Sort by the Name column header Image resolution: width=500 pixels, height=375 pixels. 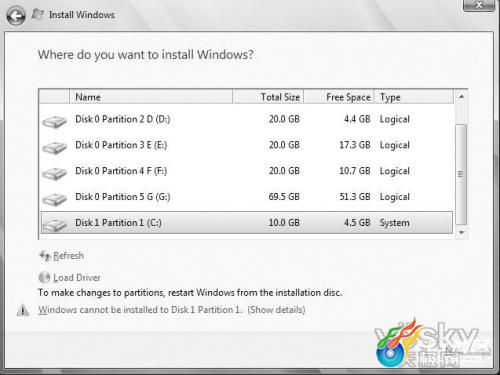point(151,97)
